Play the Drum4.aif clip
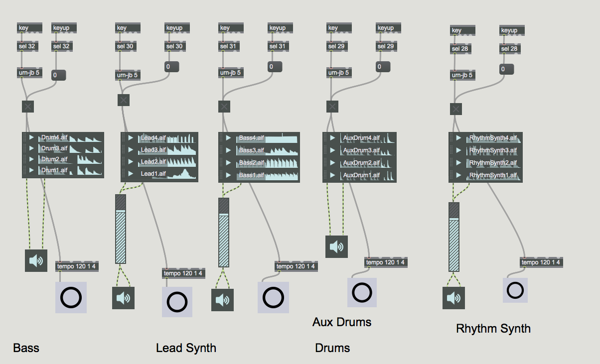 pos(31,137)
